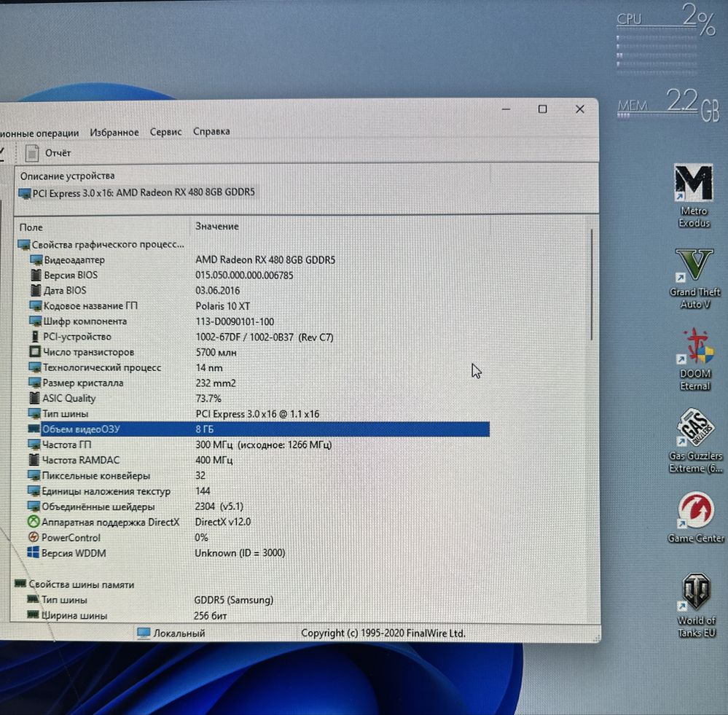Image resolution: width=728 pixels, height=715 pixels.
Task: Open the Сервис menu
Action: click(x=165, y=132)
